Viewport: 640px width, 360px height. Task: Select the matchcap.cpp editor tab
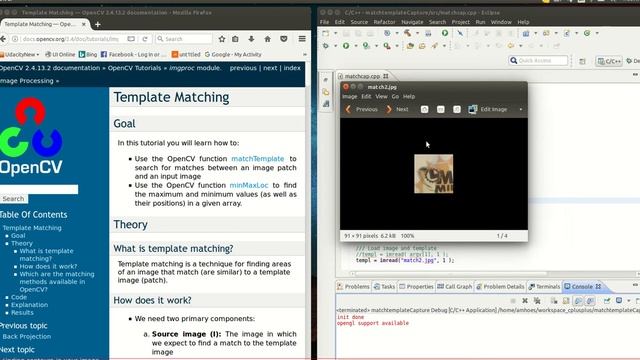point(362,76)
